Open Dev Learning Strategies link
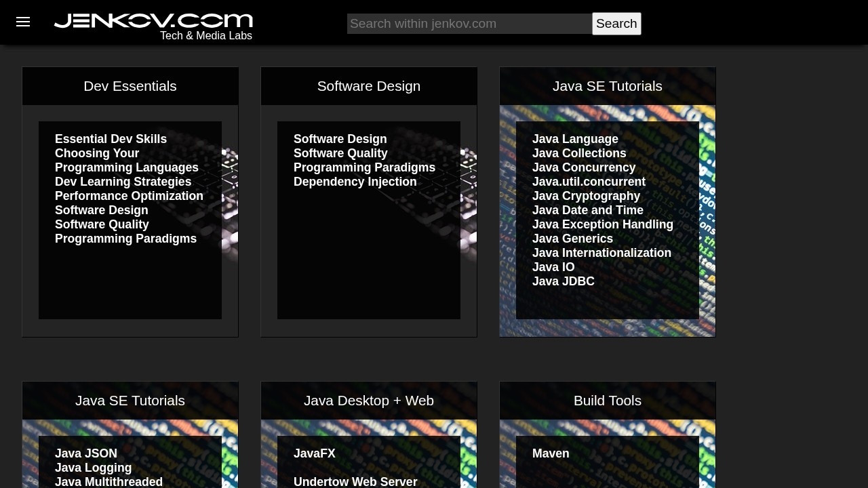 123,182
